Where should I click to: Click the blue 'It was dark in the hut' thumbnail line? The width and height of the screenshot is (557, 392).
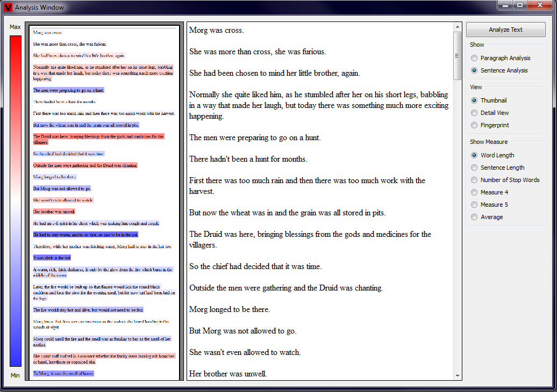52,258
